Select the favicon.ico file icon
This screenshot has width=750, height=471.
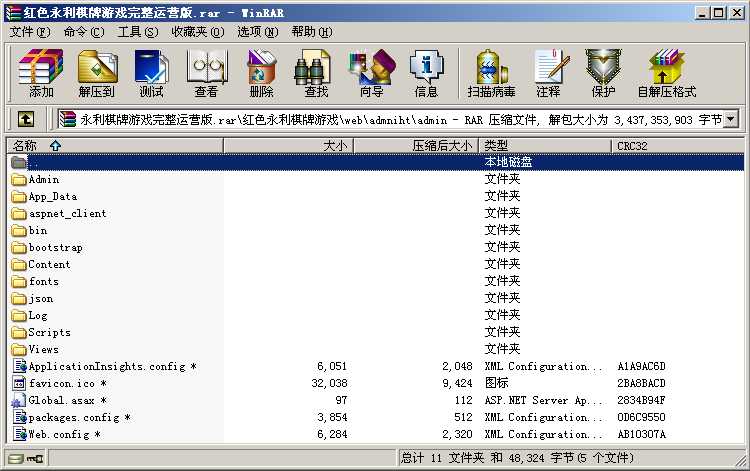[19, 383]
